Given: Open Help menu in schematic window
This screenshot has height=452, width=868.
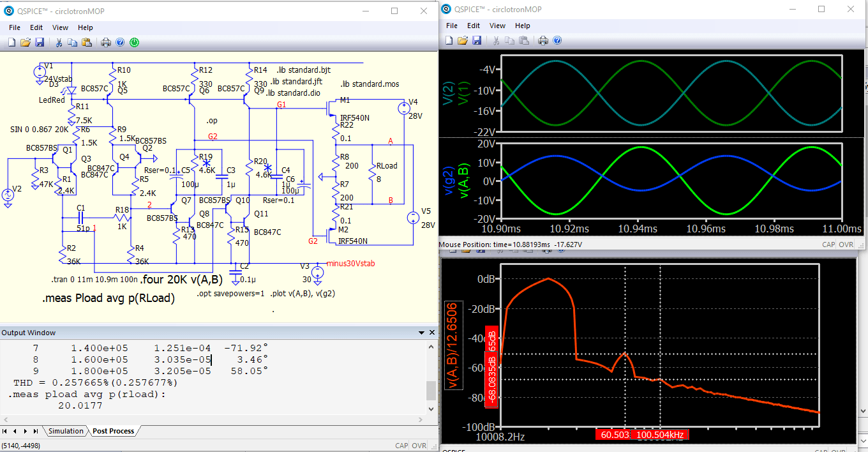Looking at the screenshot, I should (x=86, y=27).
